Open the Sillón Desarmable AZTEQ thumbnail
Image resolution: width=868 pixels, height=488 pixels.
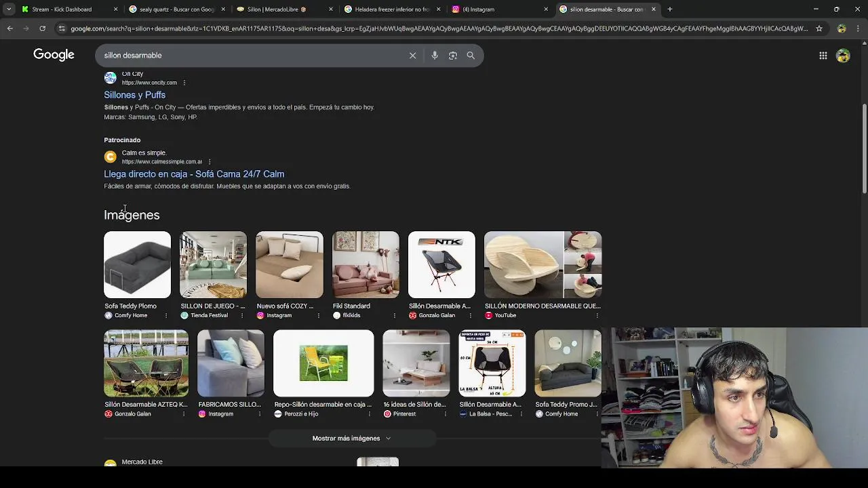tap(146, 363)
